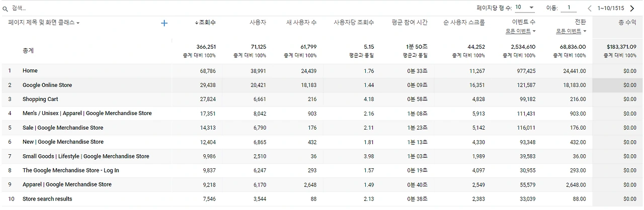Select the Store search results row
The height and width of the screenshot is (210, 644).
47,199
